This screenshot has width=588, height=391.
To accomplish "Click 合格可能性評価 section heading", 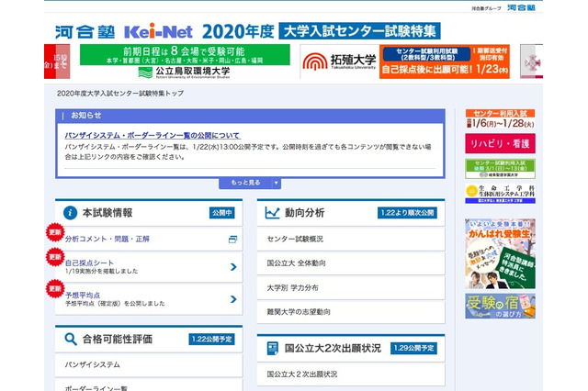I will pos(118,340).
